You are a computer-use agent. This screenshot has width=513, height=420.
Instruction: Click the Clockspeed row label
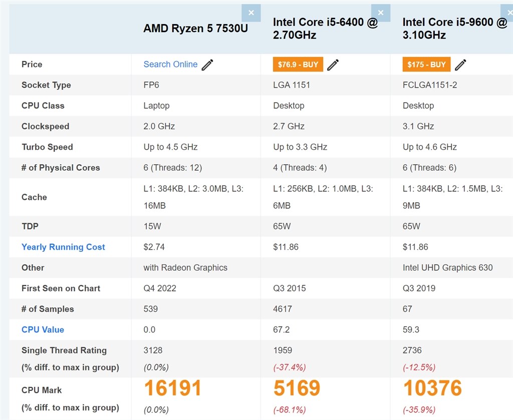(x=45, y=127)
